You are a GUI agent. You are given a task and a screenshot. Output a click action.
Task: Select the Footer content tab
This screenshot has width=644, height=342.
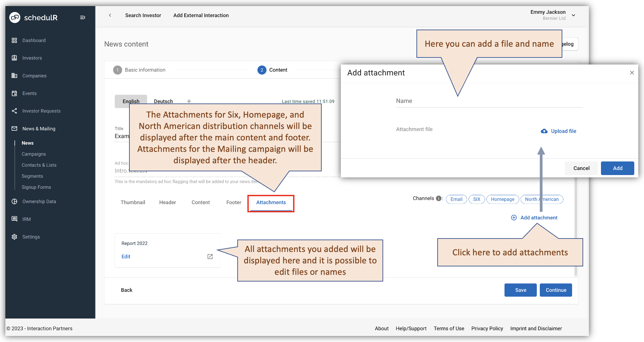(x=234, y=202)
